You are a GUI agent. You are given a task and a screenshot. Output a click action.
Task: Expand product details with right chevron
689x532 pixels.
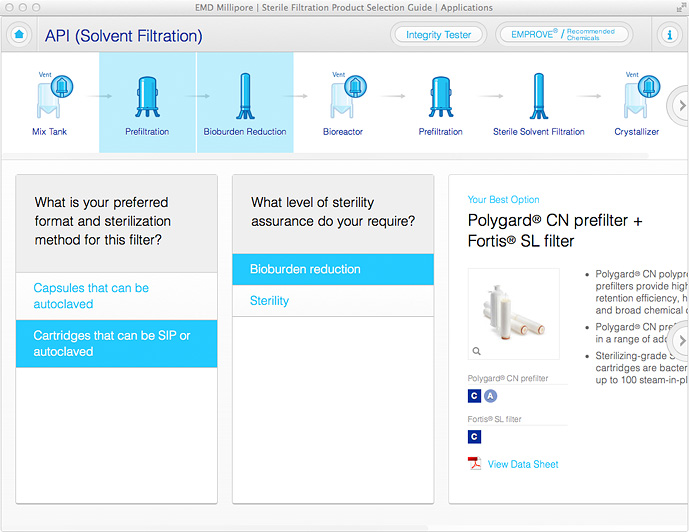(681, 340)
